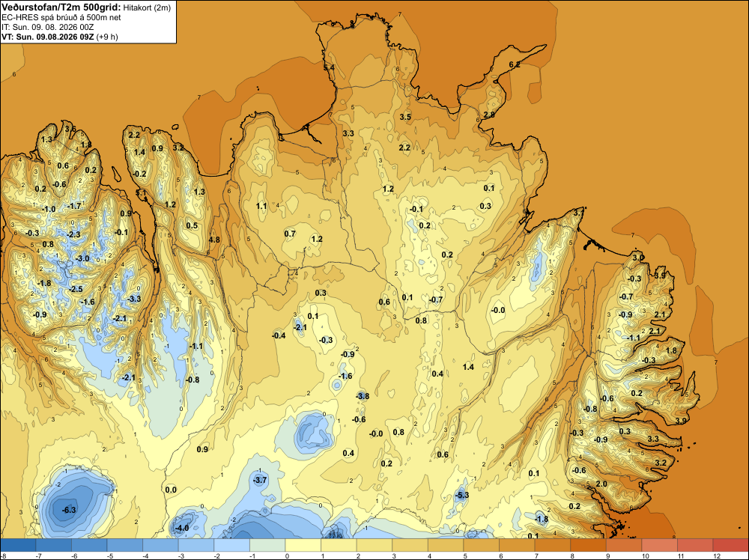Pick the darkest blue legend swatch
749x560 pixels.
click(18, 545)
